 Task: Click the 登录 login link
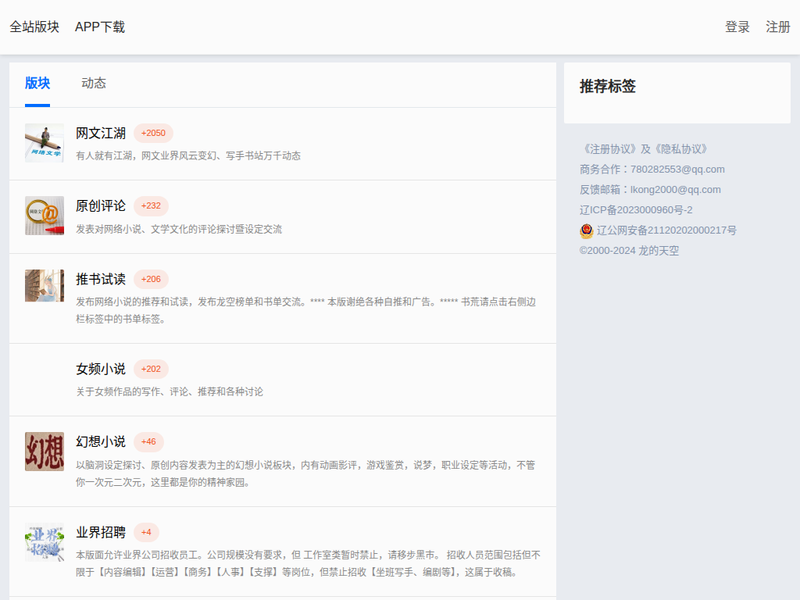737,27
